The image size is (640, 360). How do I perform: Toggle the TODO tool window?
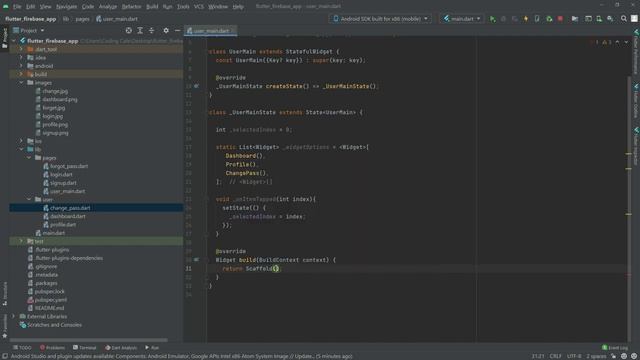pyautogui.click(x=22, y=348)
